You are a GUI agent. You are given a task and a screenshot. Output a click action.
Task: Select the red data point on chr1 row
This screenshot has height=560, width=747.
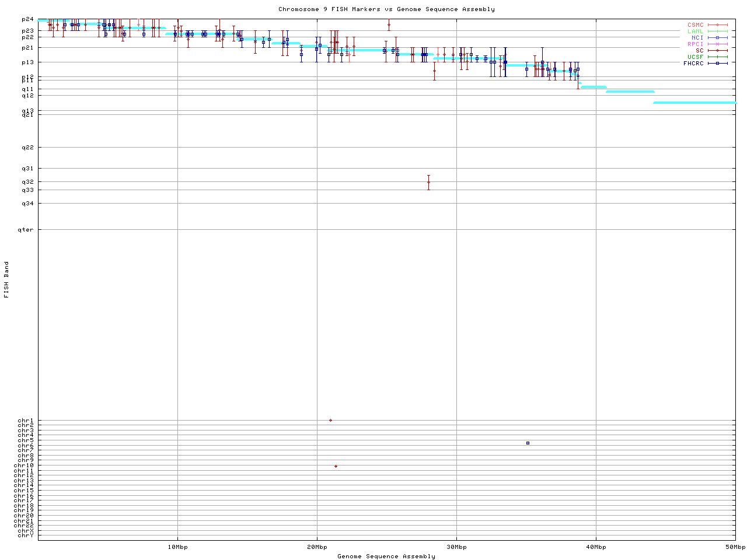pyautogui.click(x=330, y=421)
